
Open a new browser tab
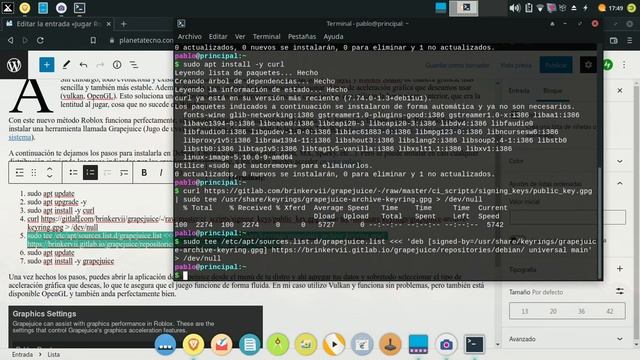click(x=124, y=24)
